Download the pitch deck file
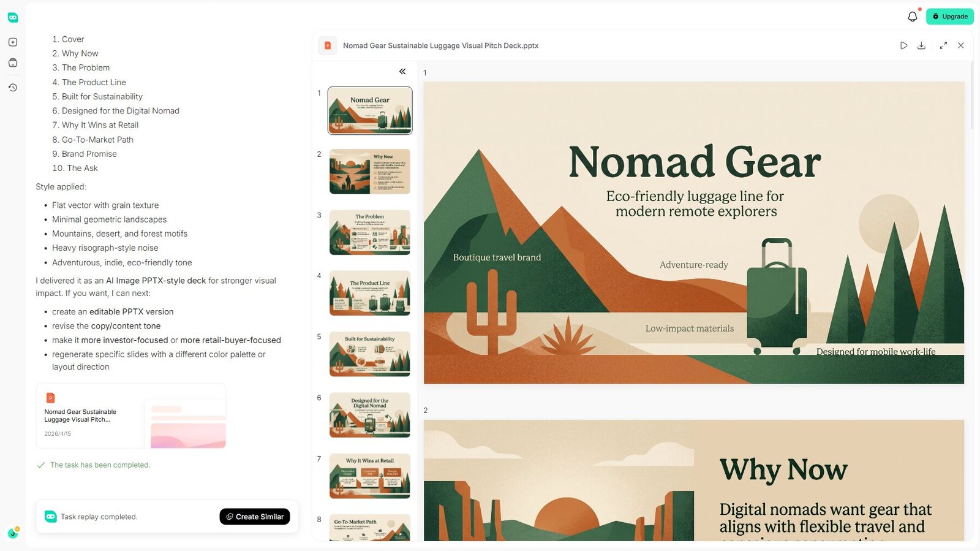 (921, 45)
